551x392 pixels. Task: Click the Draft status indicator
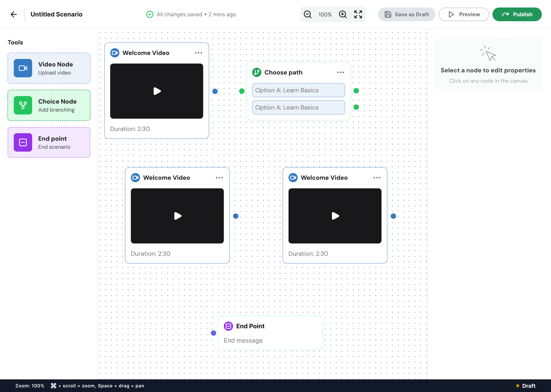[526, 386]
